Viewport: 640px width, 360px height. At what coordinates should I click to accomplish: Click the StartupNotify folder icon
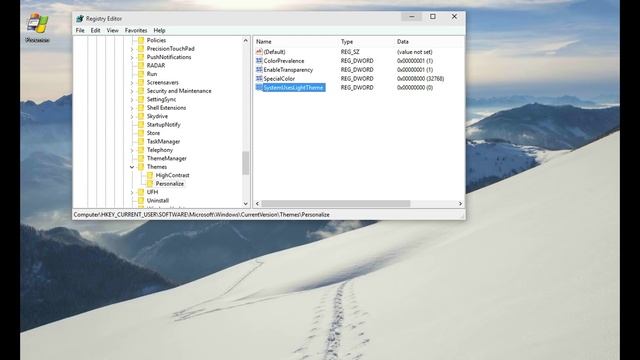point(141,124)
